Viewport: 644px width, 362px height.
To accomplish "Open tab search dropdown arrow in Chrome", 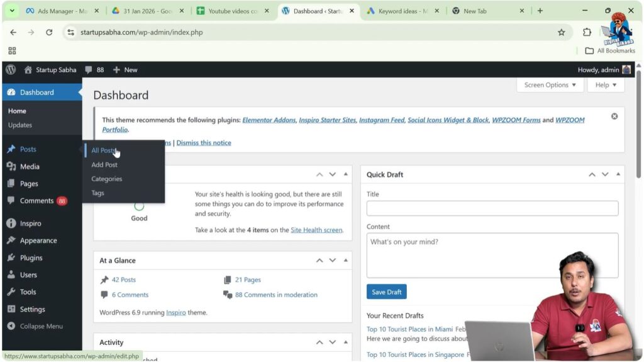I will coord(12,11).
